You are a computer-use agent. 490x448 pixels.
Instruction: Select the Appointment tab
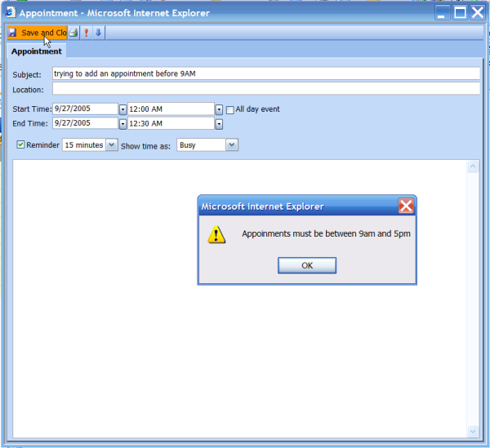click(x=36, y=51)
